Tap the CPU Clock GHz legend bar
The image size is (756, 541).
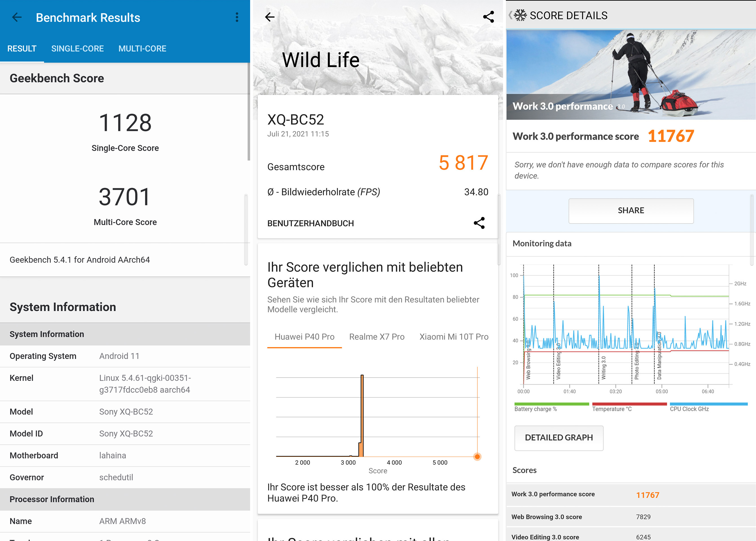[x=708, y=404]
